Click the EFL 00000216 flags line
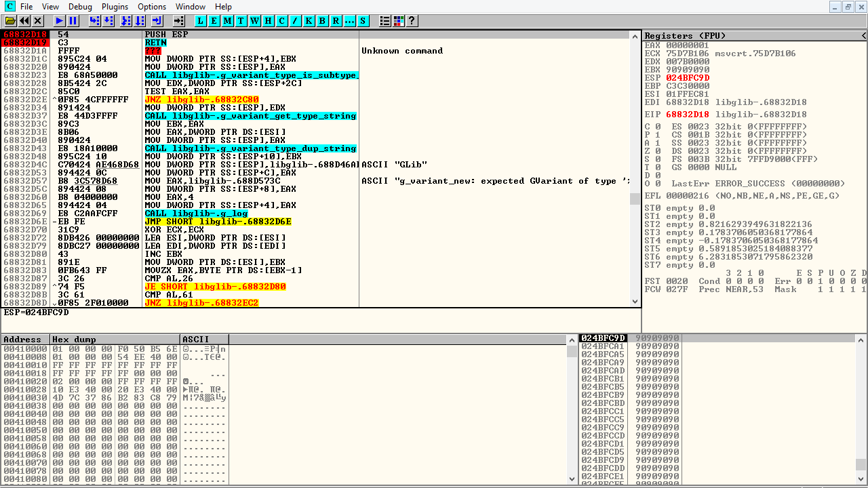868x488 pixels. pos(742,196)
